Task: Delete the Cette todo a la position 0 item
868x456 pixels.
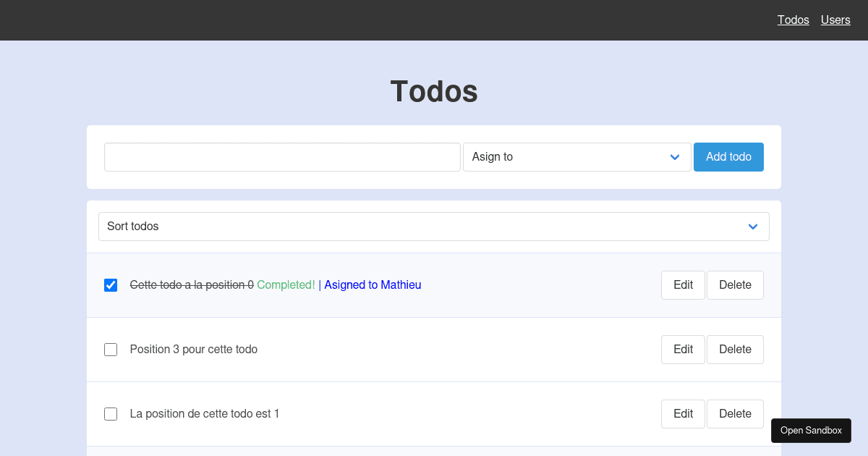Action: [735, 285]
